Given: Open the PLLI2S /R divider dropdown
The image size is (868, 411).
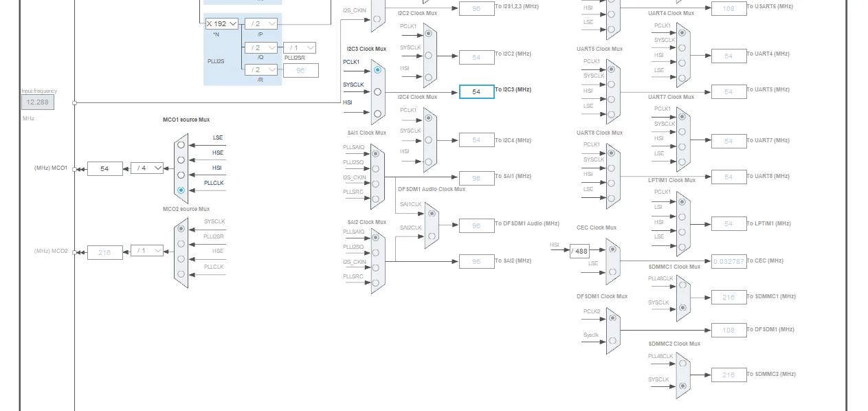Looking at the screenshot, I should 261,70.
